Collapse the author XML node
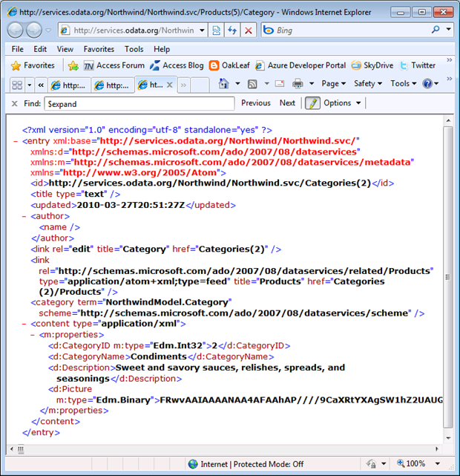The image size is (460, 476). pos(24,216)
